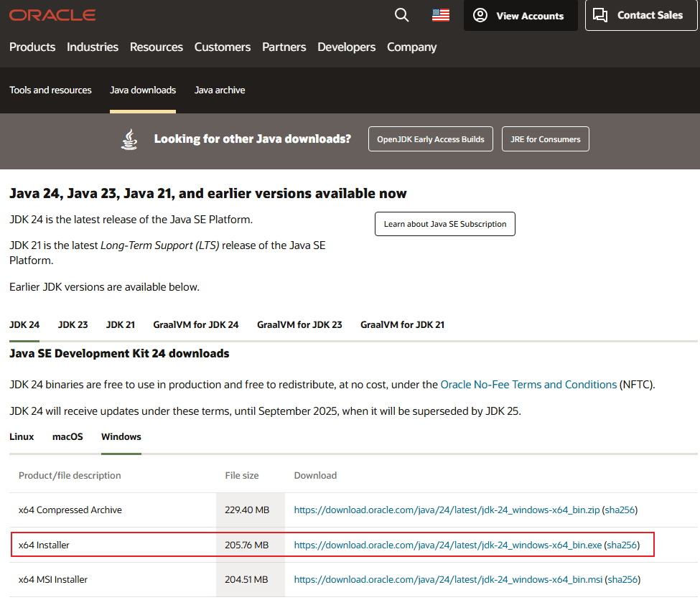
Task: Open View Accounts
Action: (x=521, y=16)
